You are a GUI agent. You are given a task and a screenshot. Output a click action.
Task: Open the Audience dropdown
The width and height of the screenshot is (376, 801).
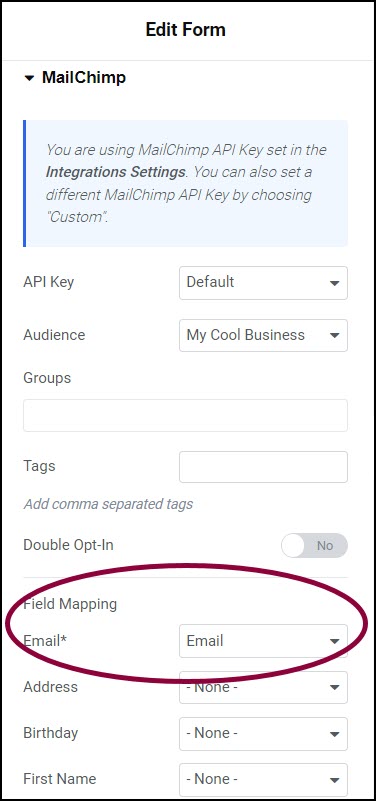coord(263,335)
